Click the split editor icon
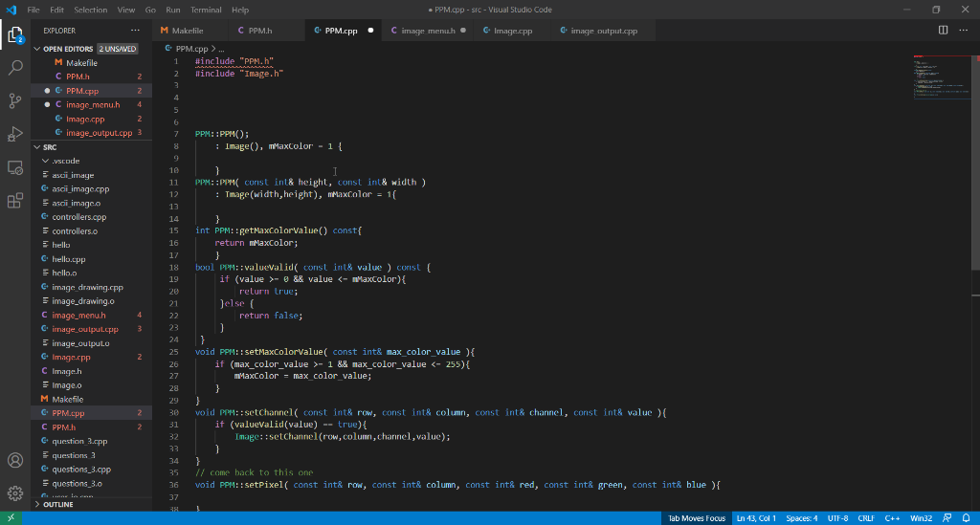 point(944,31)
